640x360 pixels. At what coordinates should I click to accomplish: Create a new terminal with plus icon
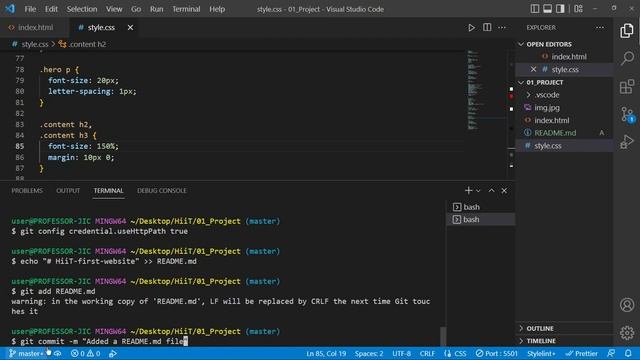coord(468,191)
